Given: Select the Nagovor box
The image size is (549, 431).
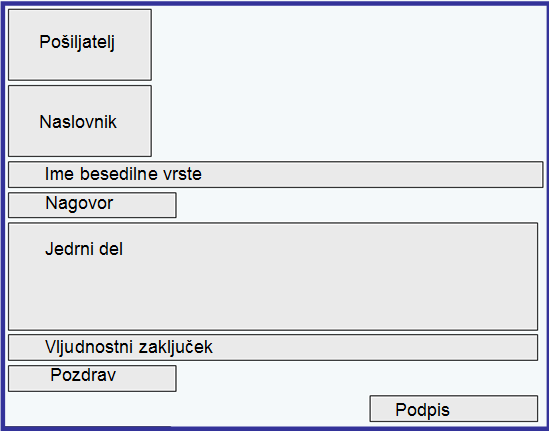Looking at the screenshot, I should (x=92, y=205).
